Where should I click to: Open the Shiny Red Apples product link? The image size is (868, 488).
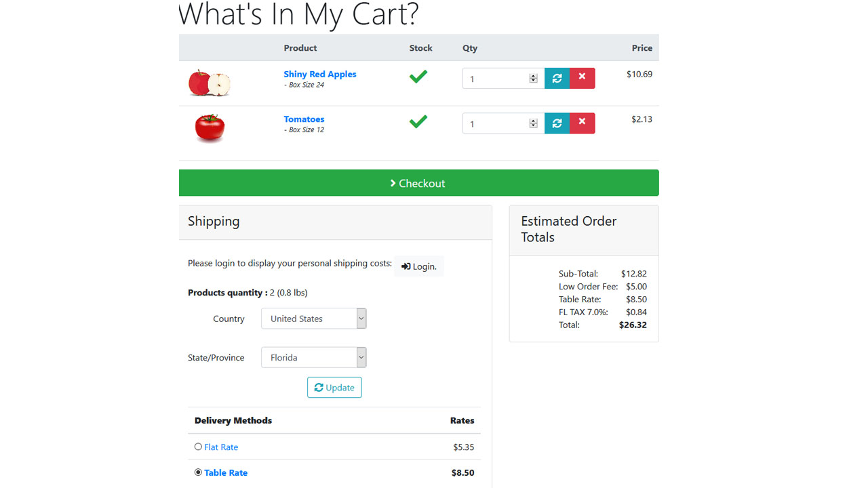coord(320,74)
